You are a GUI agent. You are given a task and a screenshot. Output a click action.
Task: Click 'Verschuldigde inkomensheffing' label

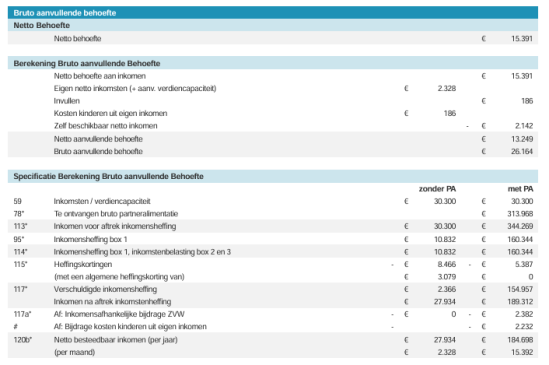105,289
